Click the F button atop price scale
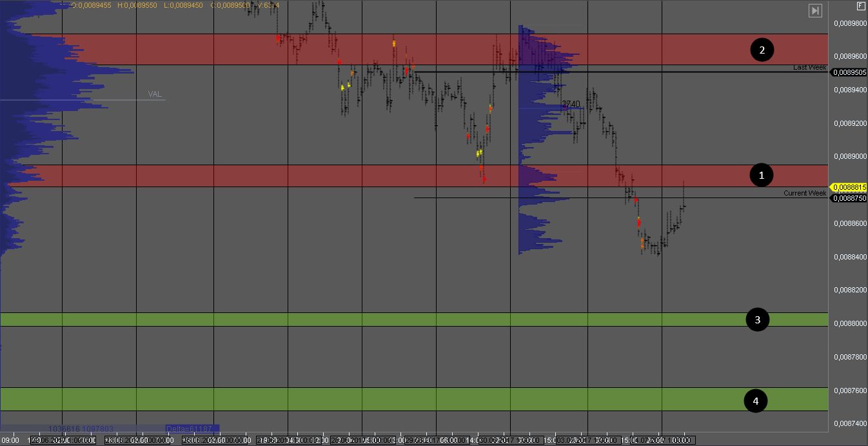The width and height of the screenshot is (868, 446). pyautogui.click(x=861, y=6)
